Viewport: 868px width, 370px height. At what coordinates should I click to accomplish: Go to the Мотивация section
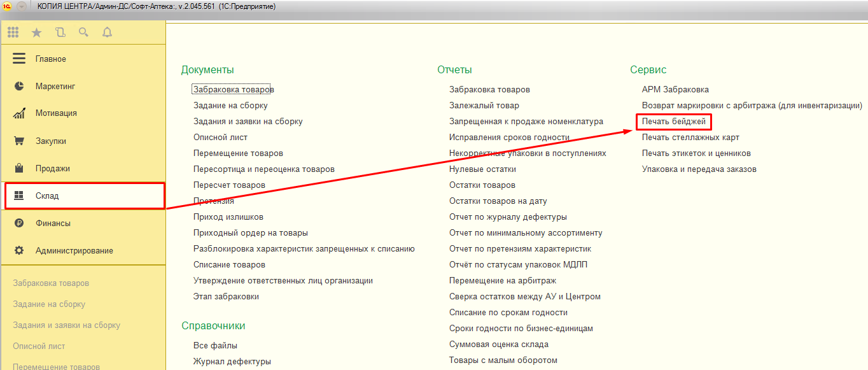click(56, 113)
